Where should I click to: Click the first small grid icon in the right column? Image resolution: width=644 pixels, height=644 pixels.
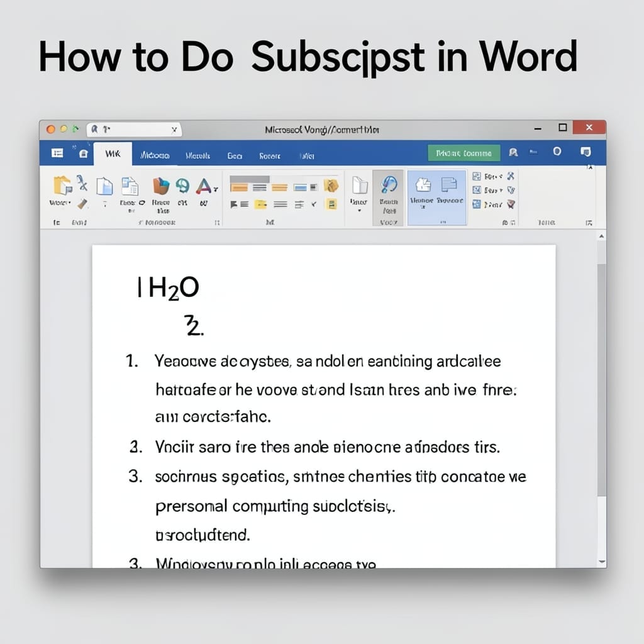[477, 177]
